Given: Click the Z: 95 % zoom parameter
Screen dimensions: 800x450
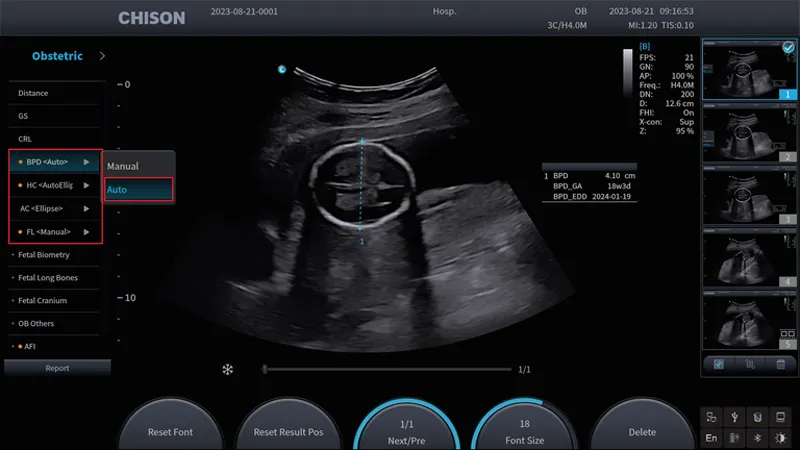Looking at the screenshot, I should coord(666,131).
